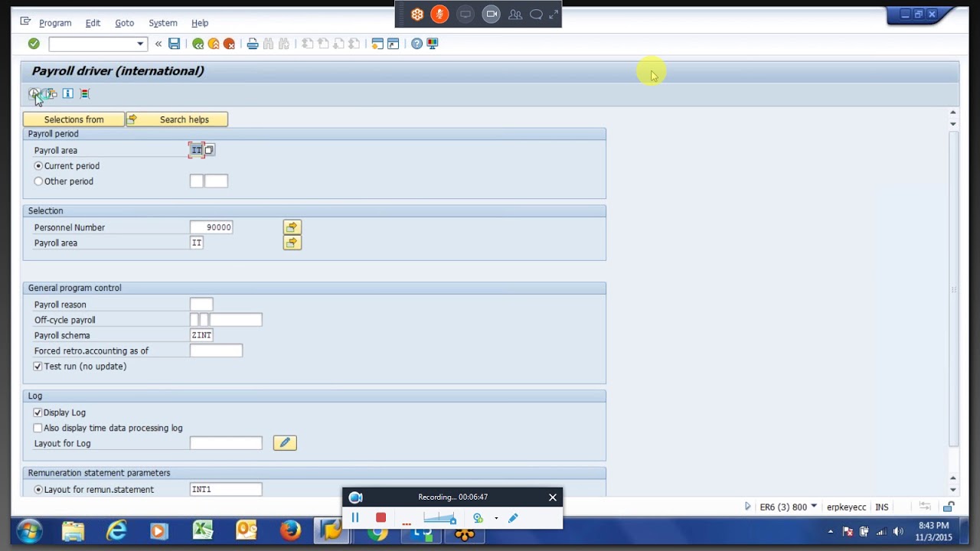Click the remun.statement layout field INT1
980x551 pixels.
(226, 489)
